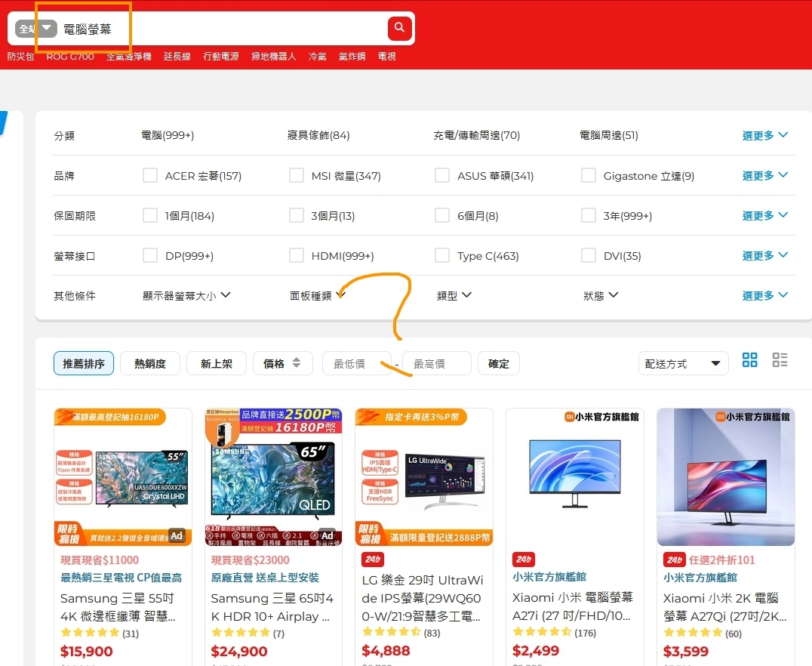Open Xiaomi A27i monitor product image
This screenshot has height=666, width=812.
[575, 476]
